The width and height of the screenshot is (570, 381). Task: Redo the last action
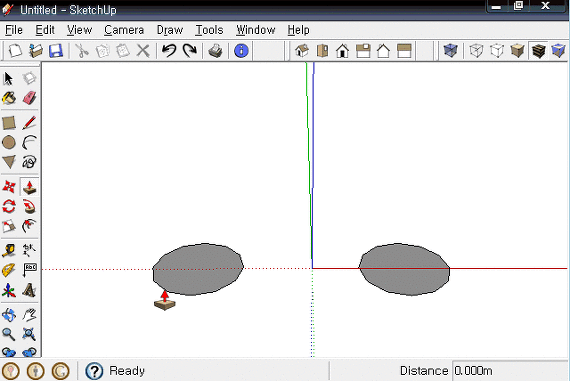pyautogui.click(x=190, y=51)
